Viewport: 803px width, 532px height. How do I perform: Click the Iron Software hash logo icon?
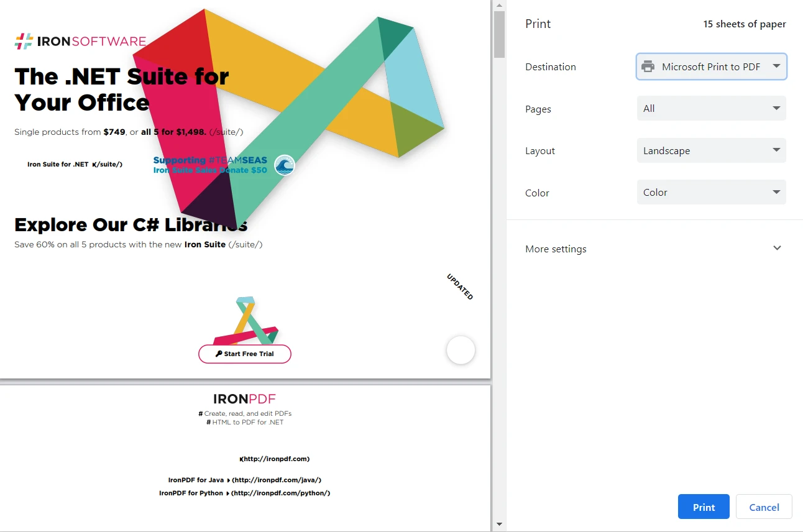point(24,42)
